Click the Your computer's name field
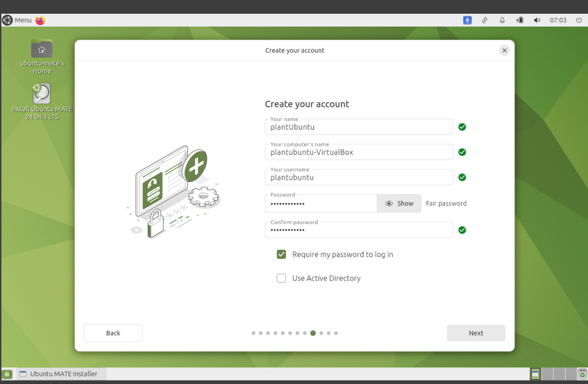Screen dimensions: 588x384 coord(359,153)
